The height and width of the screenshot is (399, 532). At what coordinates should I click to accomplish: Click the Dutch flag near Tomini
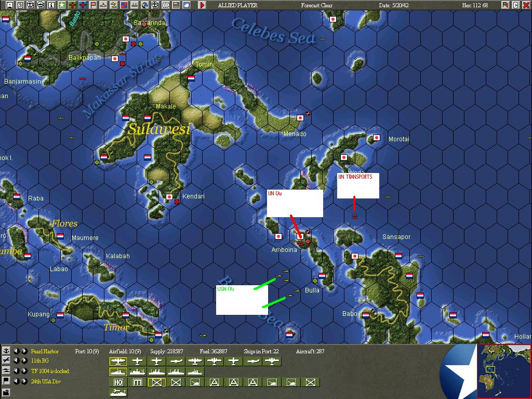point(191,78)
